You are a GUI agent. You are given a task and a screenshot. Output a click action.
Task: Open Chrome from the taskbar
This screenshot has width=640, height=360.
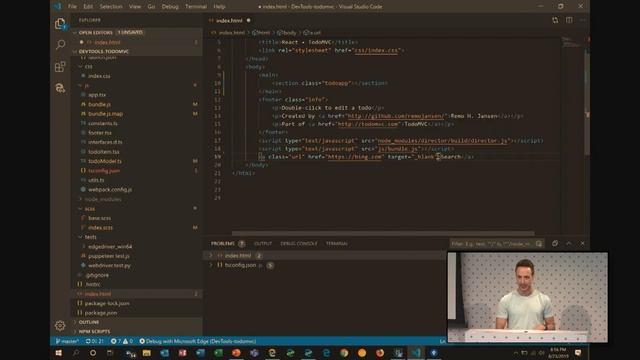click(x=344, y=353)
